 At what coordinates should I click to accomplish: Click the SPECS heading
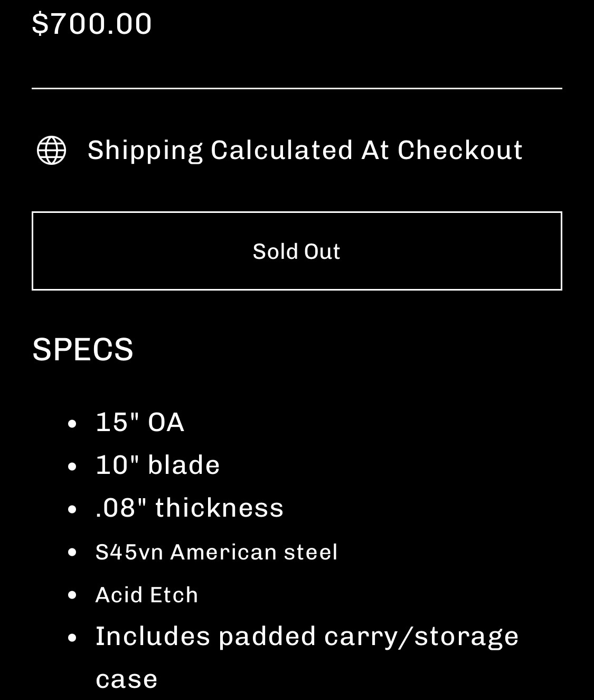[x=83, y=349]
